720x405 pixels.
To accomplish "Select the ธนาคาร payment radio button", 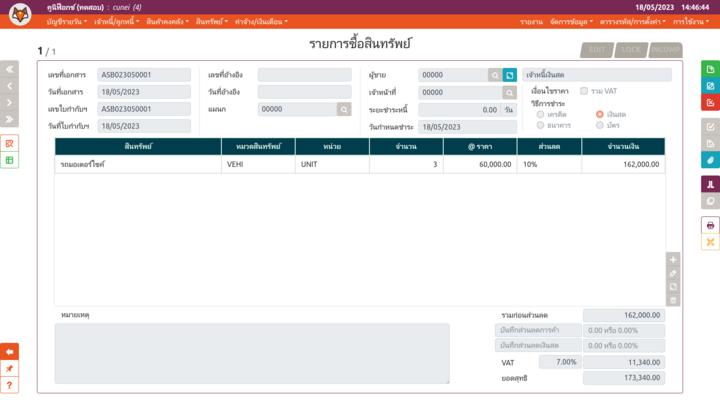I will pyautogui.click(x=541, y=125).
